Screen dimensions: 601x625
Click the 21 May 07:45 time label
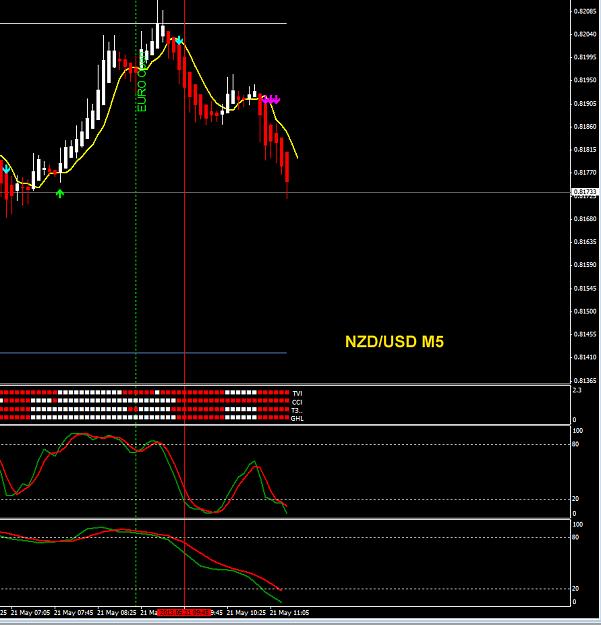click(x=73, y=612)
